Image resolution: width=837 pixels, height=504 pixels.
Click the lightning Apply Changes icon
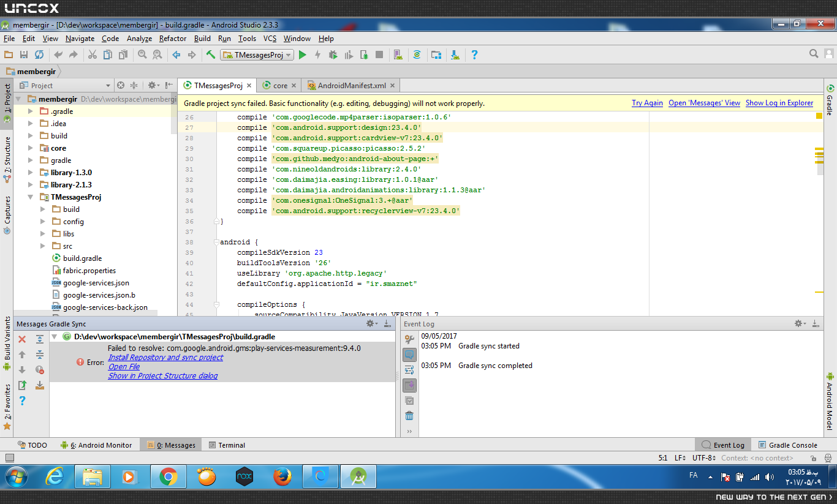pos(317,55)
